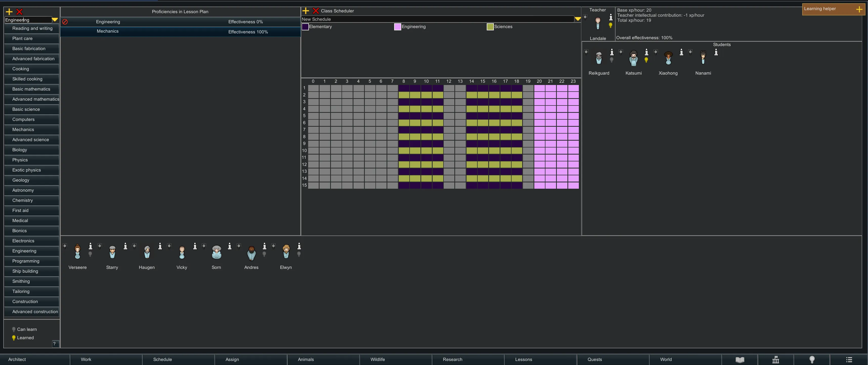Click the yellow plus above lesson plan list

pos(9,12)
